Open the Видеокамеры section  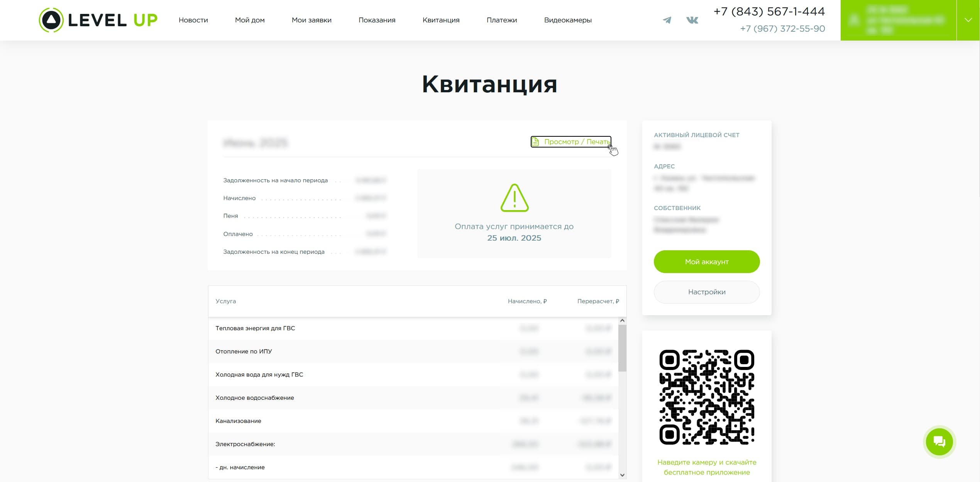click(x=568, y=20)
